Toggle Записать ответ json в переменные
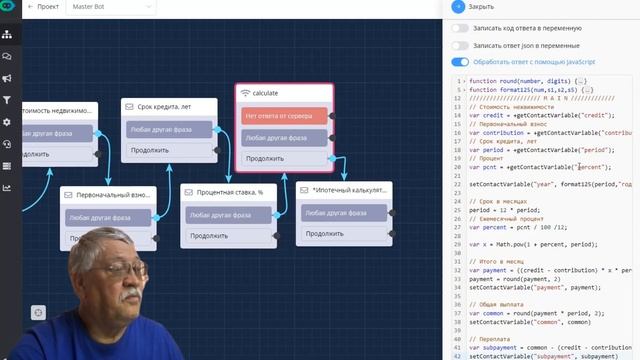Screen dimensions: 640x360 pyautogui.click(x=460, y=45)
